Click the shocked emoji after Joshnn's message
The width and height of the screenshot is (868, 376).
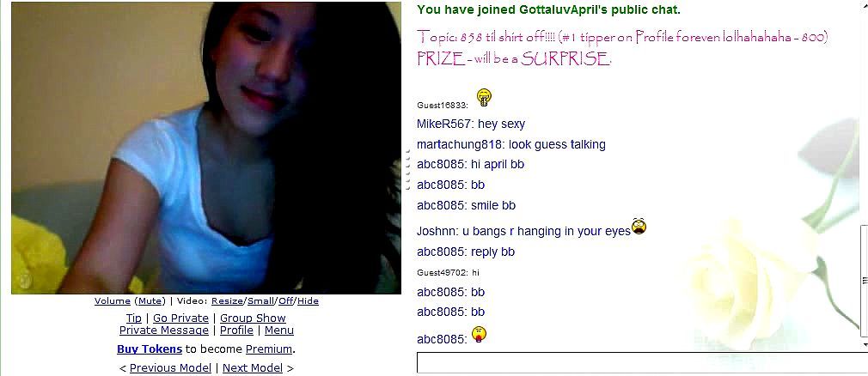pyautogui.click(x=639, y=226)
